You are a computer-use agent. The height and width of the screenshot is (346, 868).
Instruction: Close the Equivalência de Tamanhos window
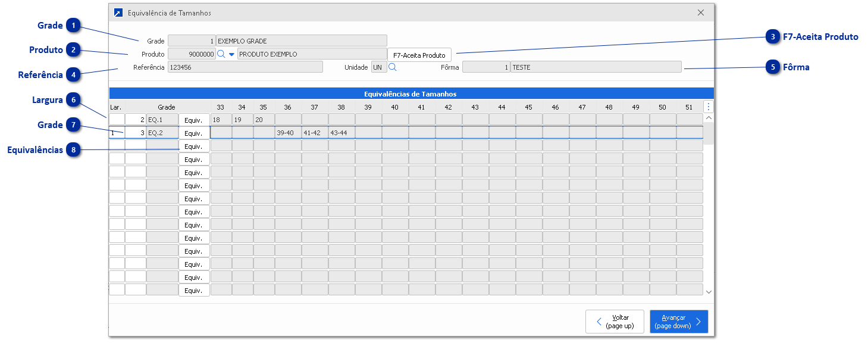pyautogui.click(x=701, y=13)
